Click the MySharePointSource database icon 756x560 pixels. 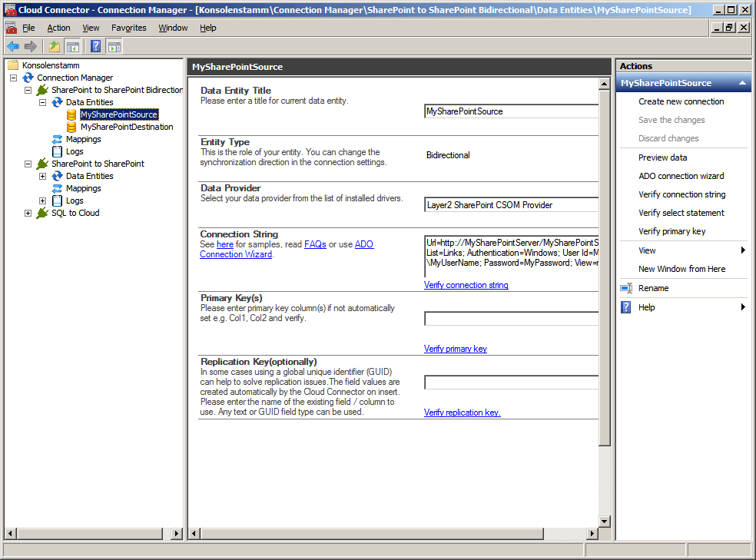[71, 114]
